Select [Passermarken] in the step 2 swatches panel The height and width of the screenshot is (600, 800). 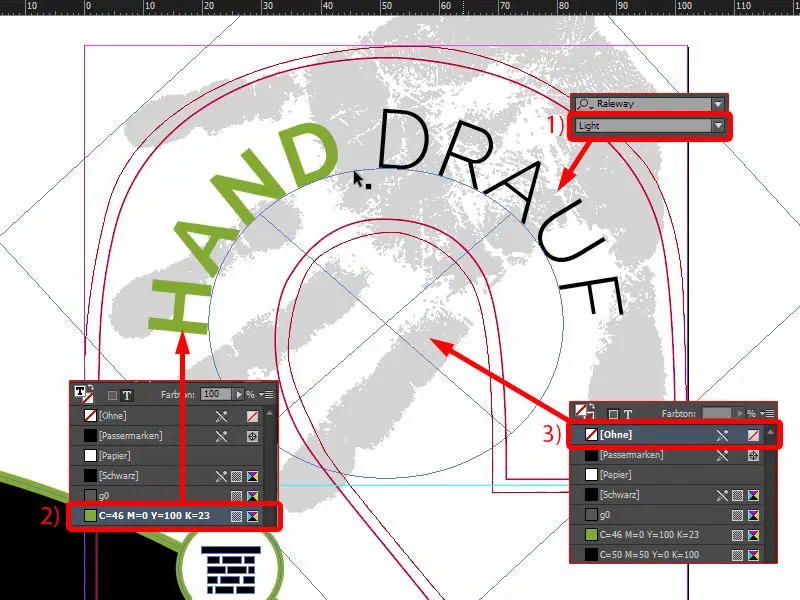(166, 436)
